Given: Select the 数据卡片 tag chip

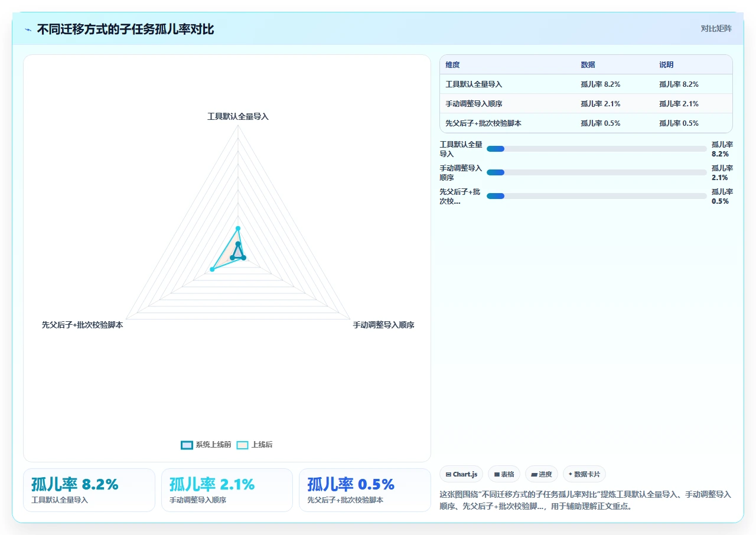Looking at the screenshot, I should tap(584, 474).
